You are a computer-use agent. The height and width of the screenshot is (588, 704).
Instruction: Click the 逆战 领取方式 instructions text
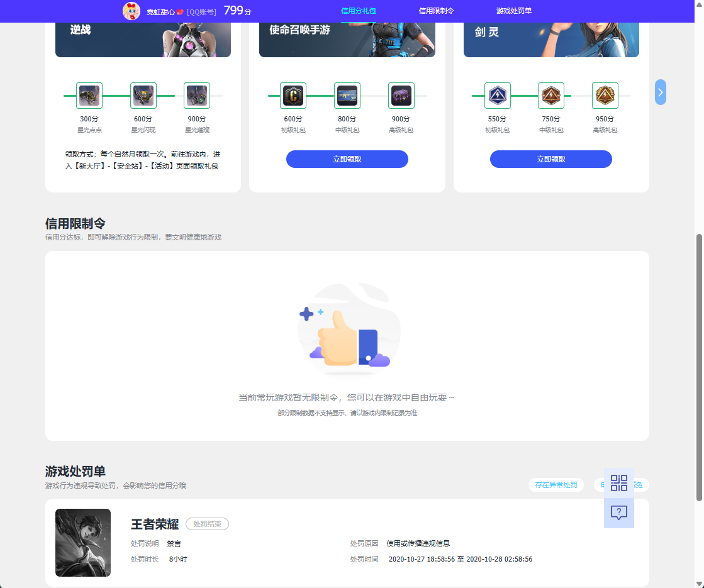coord(143,160)
